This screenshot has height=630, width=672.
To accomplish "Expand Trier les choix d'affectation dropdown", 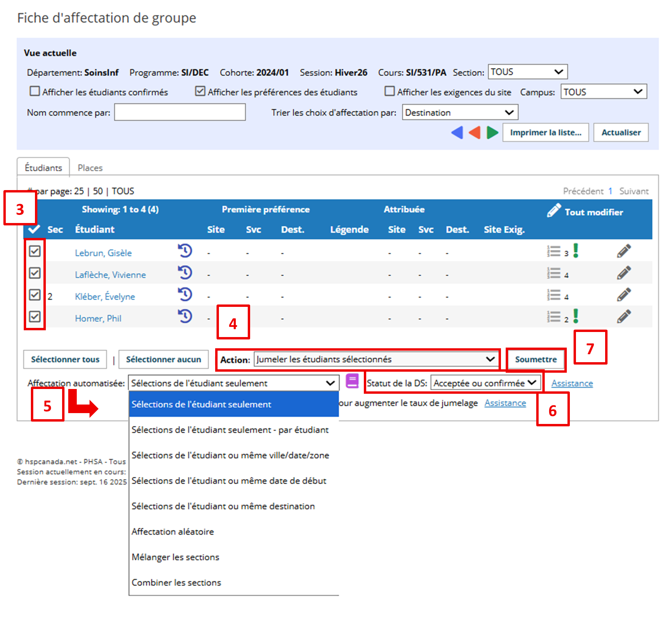I will [x=460, y=113].
